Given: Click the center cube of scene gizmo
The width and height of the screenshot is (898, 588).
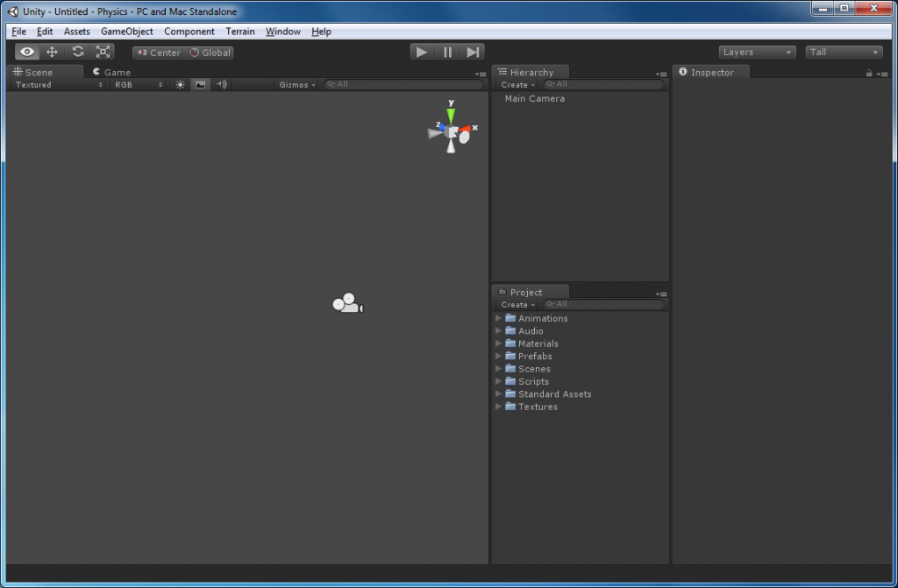Looking at the screenshot, I should (x=453, y=133).
